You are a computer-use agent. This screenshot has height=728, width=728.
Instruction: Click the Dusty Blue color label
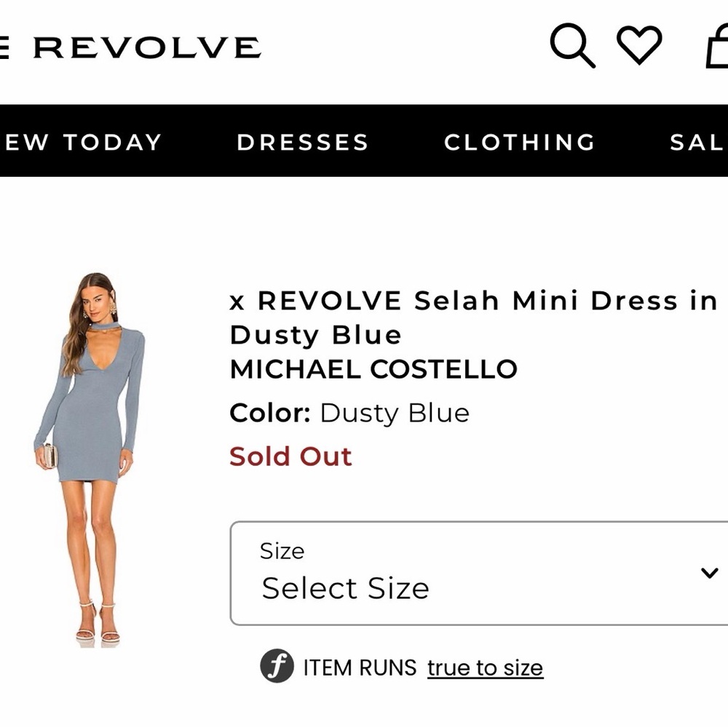tap(394, 412)
